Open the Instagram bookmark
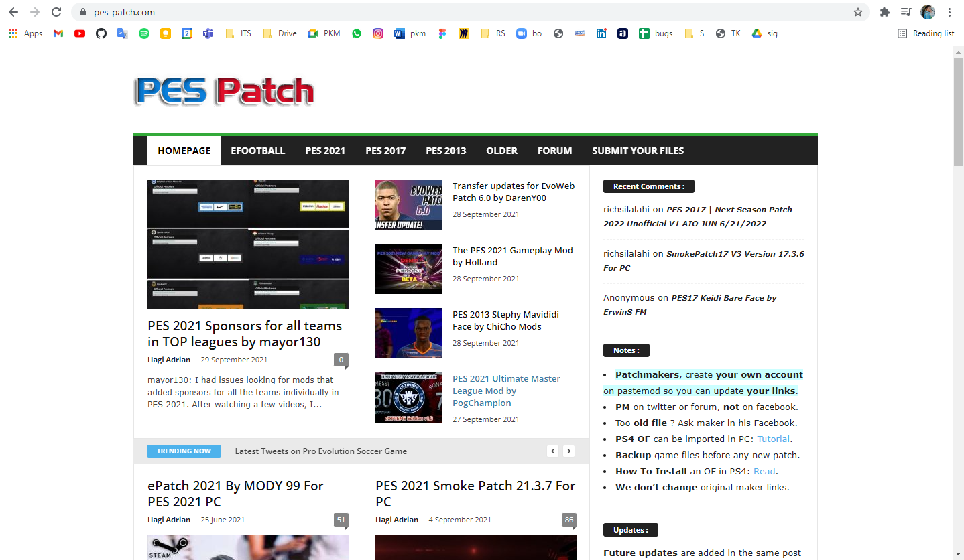Image resolution: width=964 pixels, height=560 pixels. pyautogui.click(x=378, y=33)
